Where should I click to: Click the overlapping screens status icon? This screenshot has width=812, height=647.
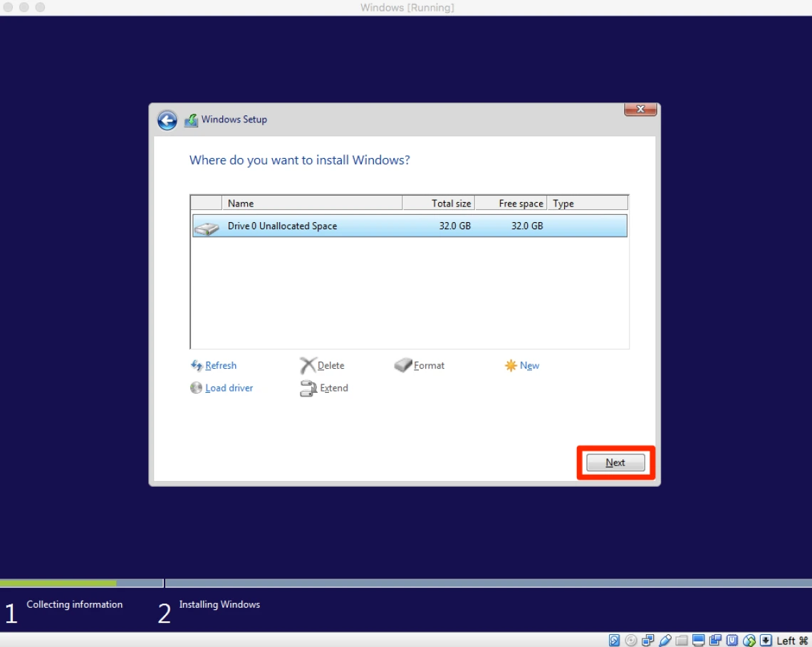click(x=715, y=641)
